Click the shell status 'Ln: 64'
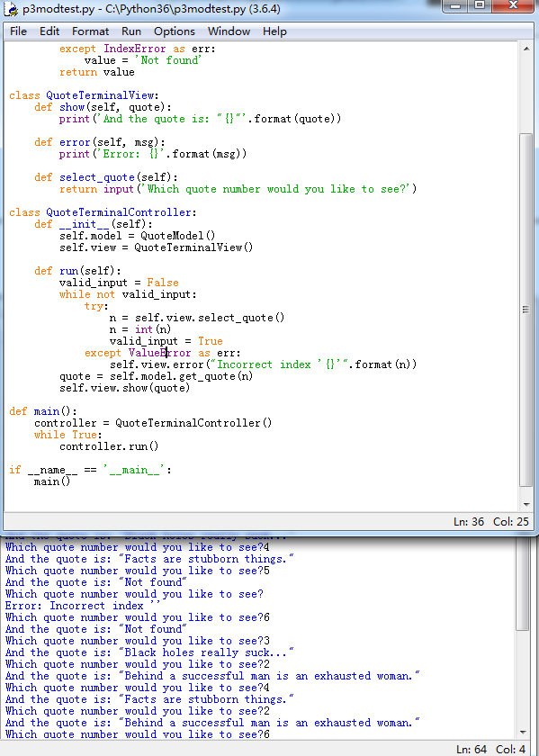Image resolution: width=539 pixels, height=756 pixels. [472, 749]
